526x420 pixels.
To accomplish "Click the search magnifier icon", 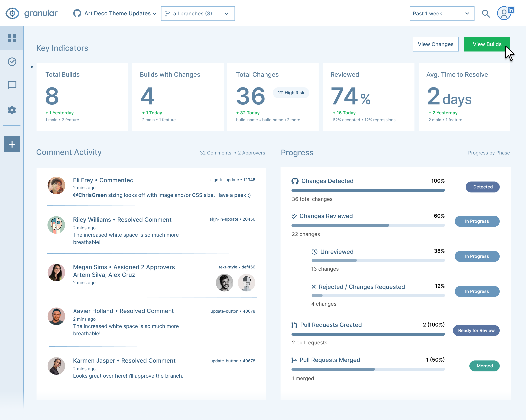I will [x=485, y=14].
